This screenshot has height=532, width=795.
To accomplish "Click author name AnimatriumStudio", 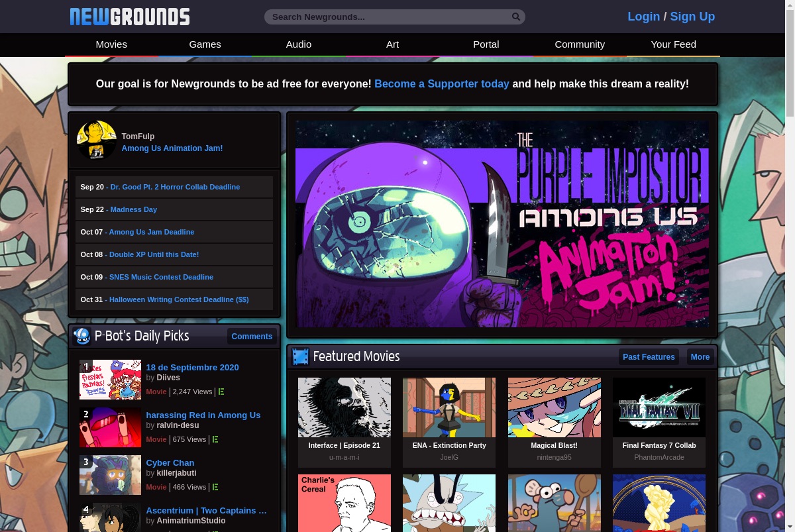I will [x=191, y=521].
